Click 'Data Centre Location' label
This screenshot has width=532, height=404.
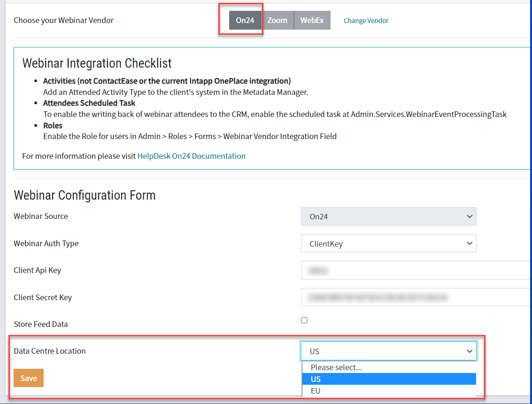tap(50, 351)
